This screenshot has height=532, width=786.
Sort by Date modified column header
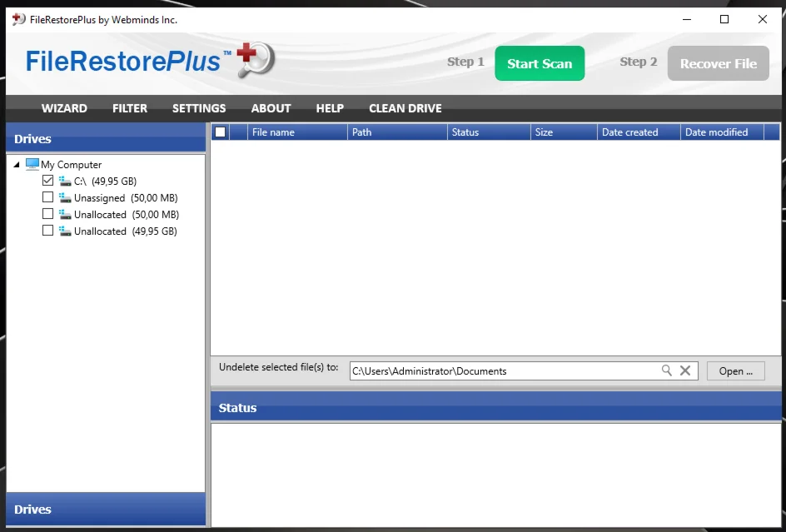click(x=722, y=132)
